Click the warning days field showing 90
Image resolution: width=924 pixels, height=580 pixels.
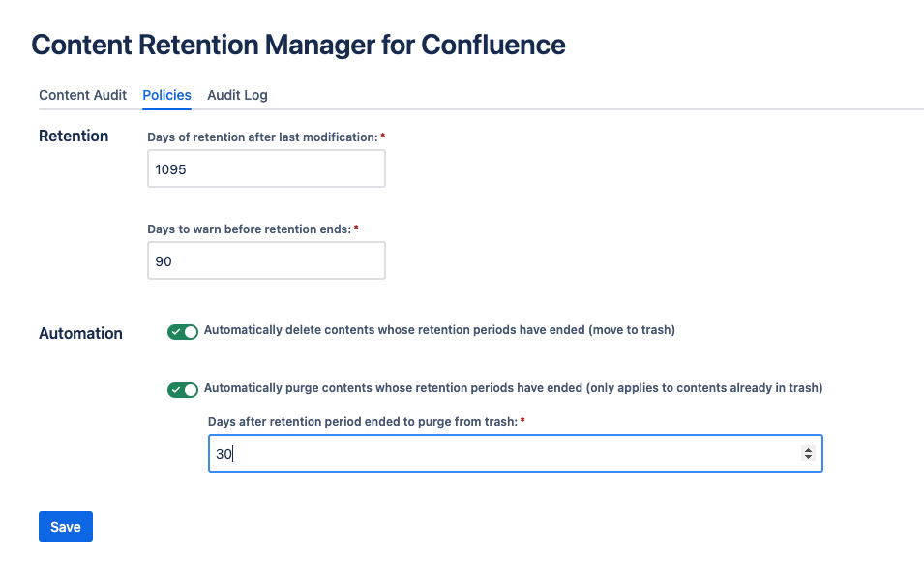tap(266, 260)
